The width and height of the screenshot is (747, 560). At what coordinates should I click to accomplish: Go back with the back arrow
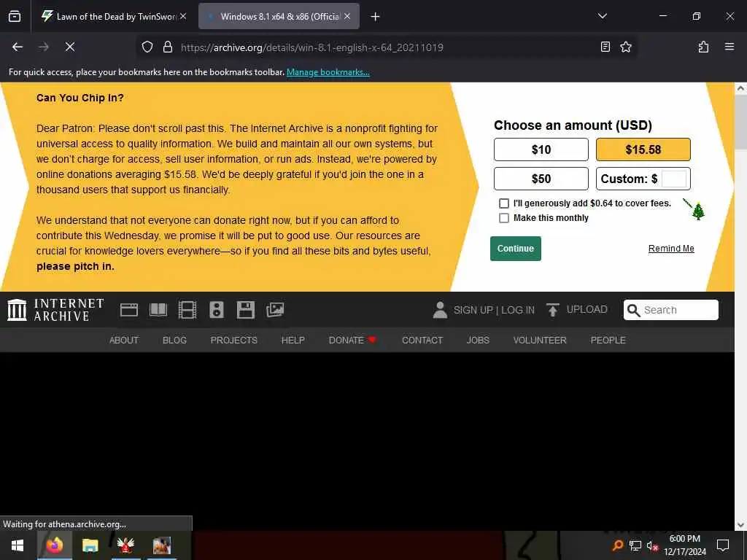(x=18, y=47)
